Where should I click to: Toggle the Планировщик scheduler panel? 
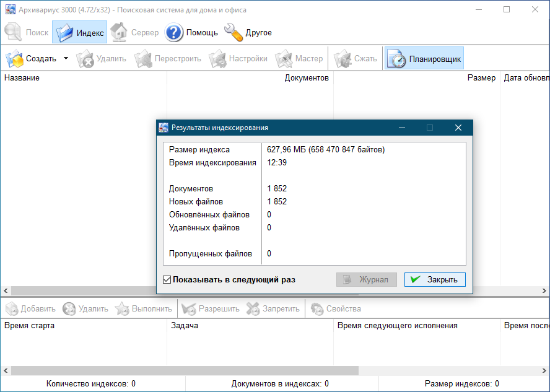[x=424, y=59]
